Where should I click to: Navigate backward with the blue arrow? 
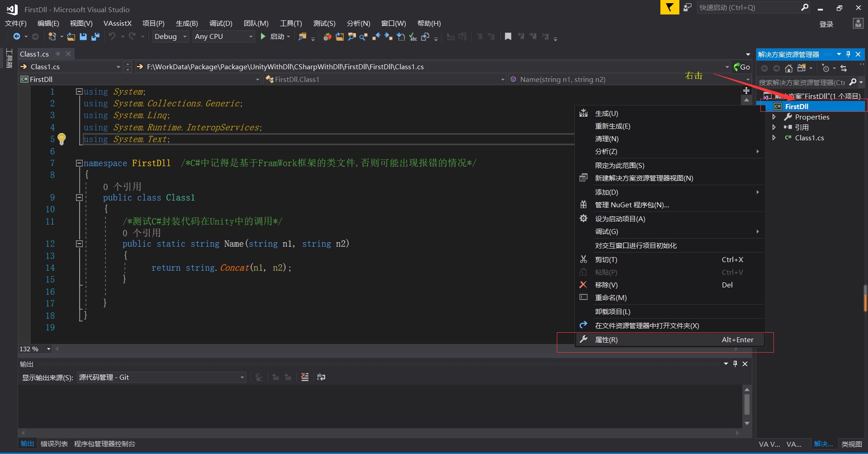17,37
